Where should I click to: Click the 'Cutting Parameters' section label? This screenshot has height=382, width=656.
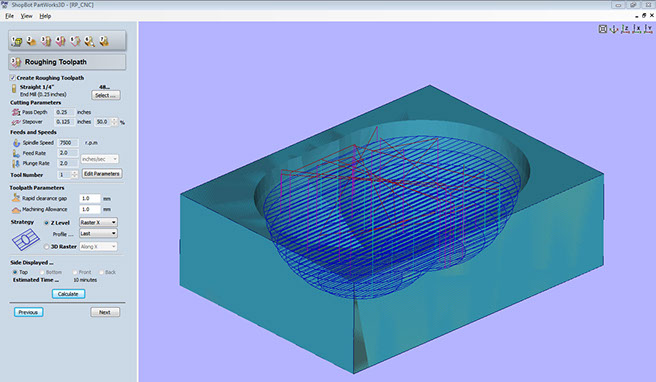click(x=36, y=103)
